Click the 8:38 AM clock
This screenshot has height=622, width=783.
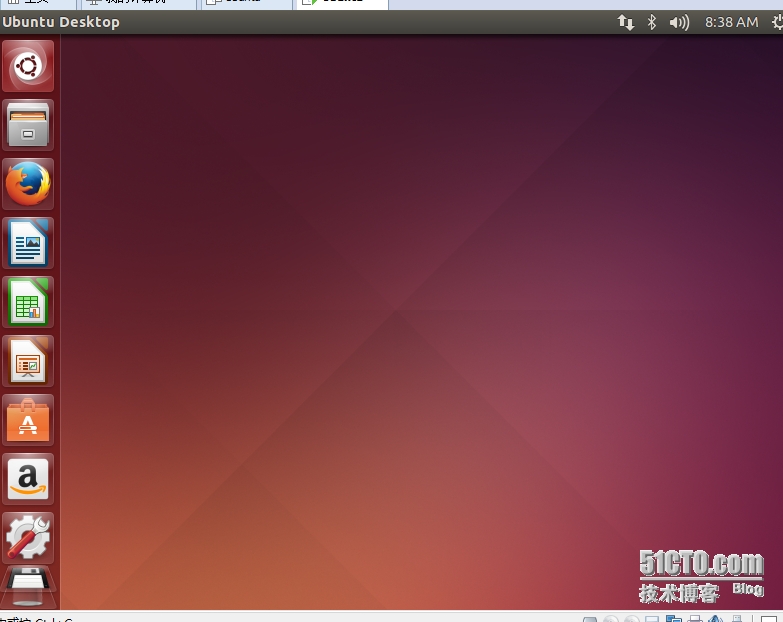[x=732, y=22]
